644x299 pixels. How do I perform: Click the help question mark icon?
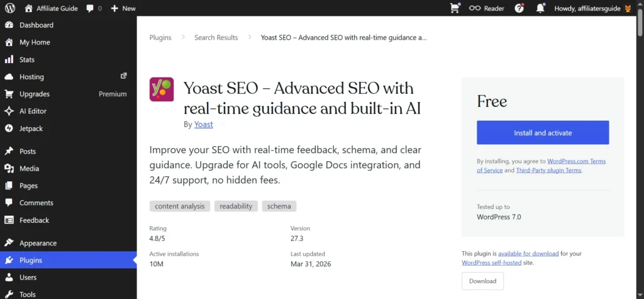pyautogui.click(x=519, y=8)
